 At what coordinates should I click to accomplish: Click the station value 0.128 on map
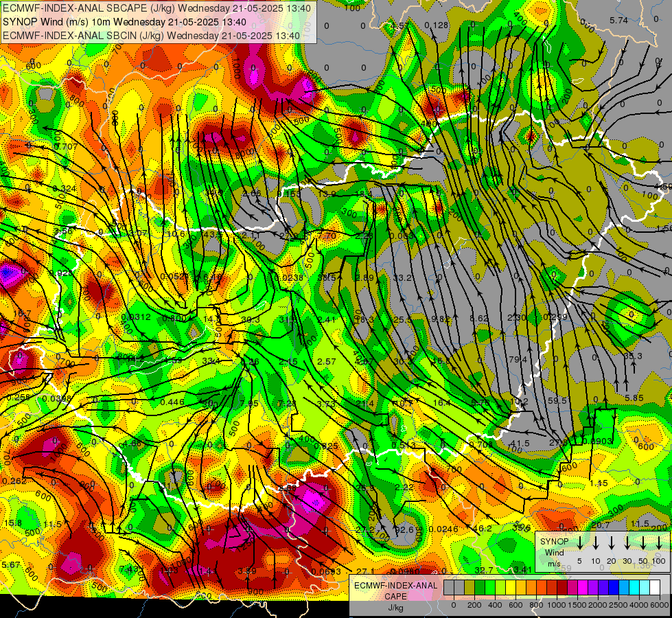tap(437, 25)
